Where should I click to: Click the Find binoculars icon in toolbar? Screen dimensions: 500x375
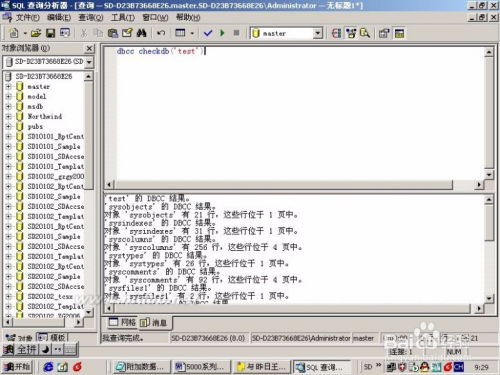click(141, 33)
